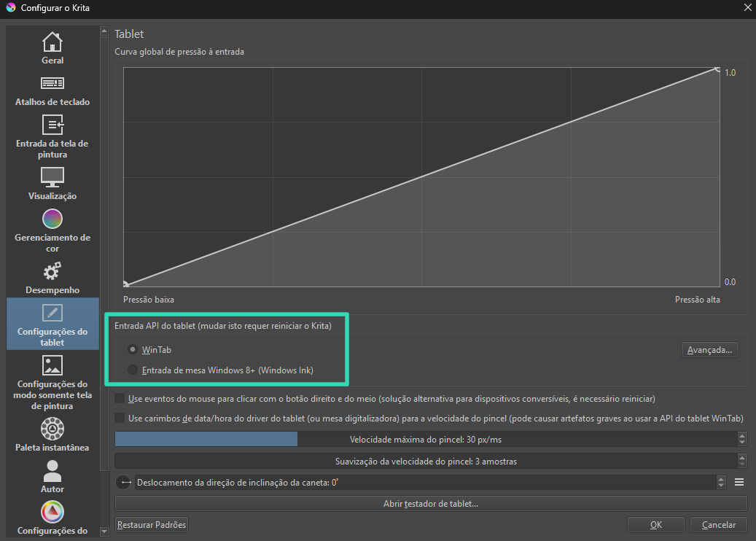Click the Entrada API do tablet group title

pyautogui.click(x=223, y=325)
